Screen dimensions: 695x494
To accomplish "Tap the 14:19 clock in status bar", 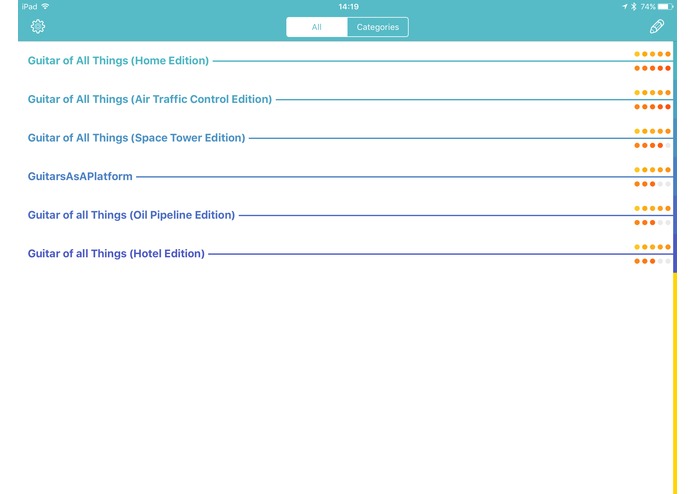I will [348, 7].
